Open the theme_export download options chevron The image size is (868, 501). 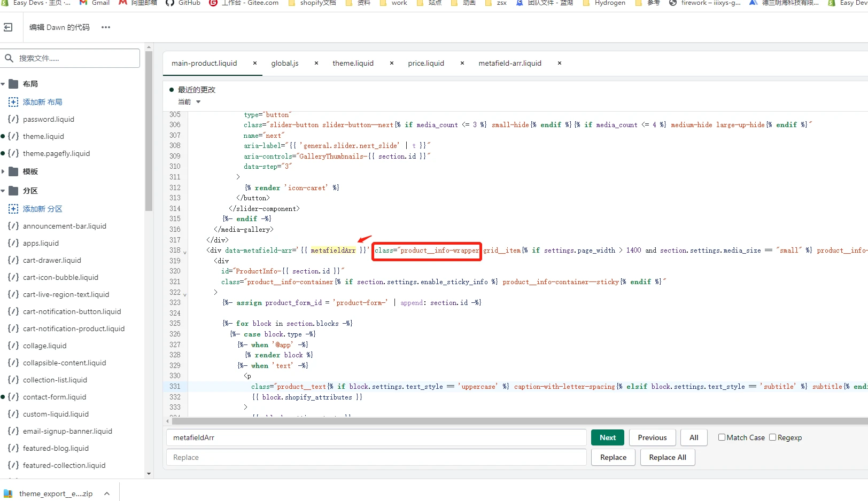pyautogui.click(x=107, y=494)
